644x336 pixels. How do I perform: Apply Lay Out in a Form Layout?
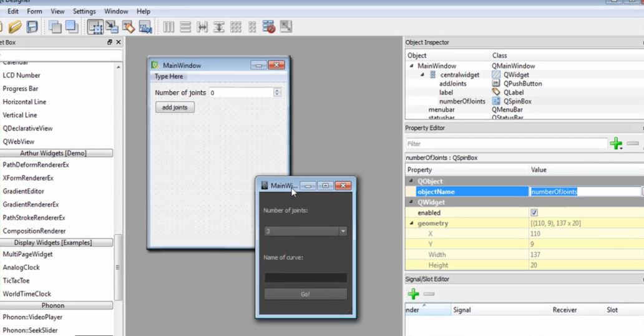click(252, 27)
